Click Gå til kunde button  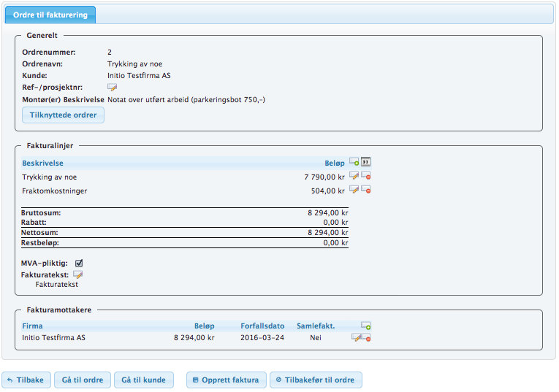pos(144,380)
